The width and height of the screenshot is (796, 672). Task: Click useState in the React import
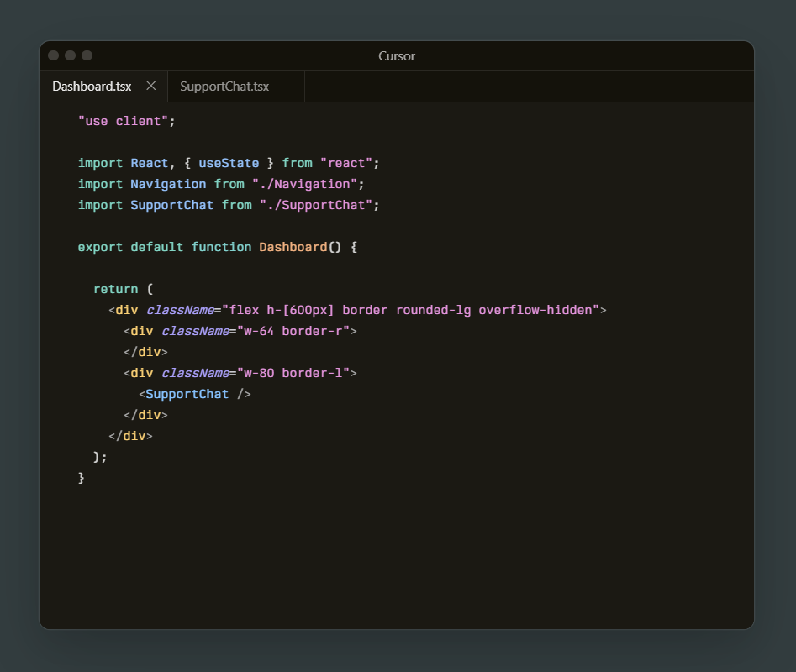pyautogui.click(x=229, y=163)
